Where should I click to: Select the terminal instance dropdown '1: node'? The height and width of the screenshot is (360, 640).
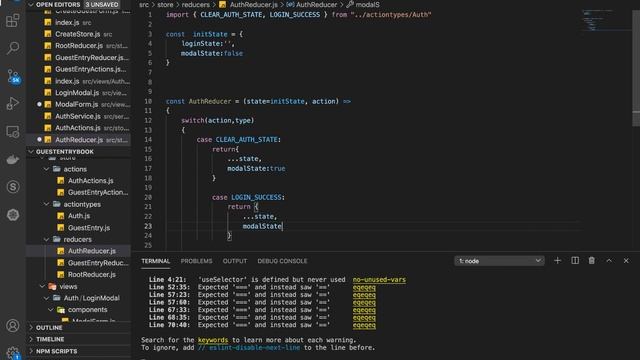499,261
